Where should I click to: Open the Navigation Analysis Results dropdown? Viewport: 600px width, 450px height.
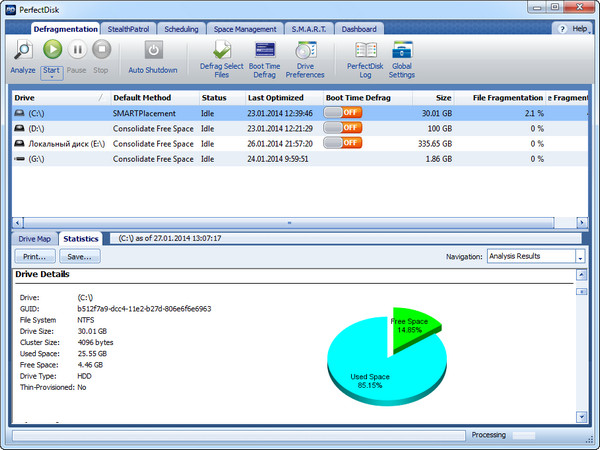[x=580, y=257]
